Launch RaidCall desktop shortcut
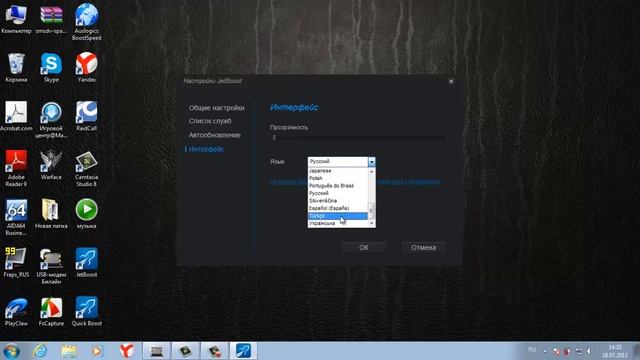 87,116
